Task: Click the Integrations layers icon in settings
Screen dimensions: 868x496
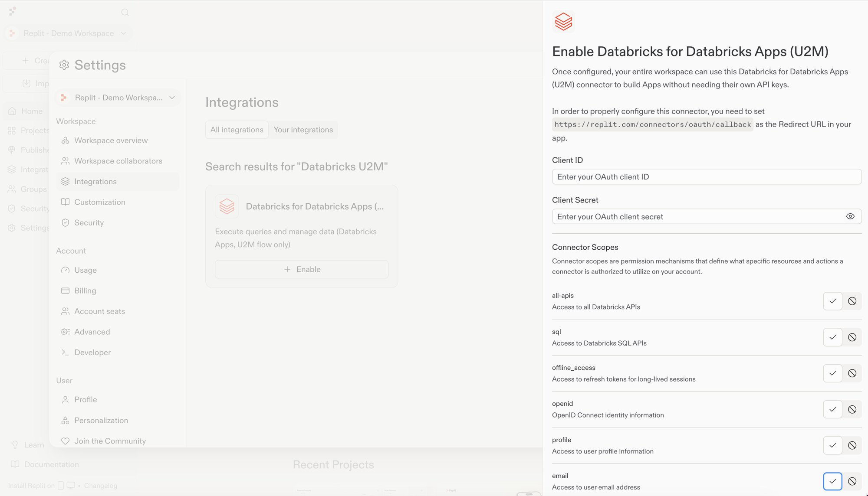Action: 65,181
